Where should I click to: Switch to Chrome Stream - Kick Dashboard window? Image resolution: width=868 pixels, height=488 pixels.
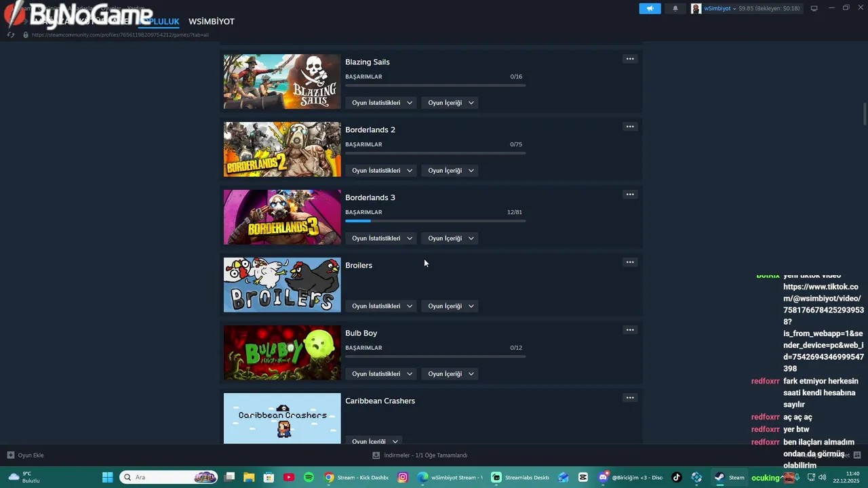tap(356, 477)
